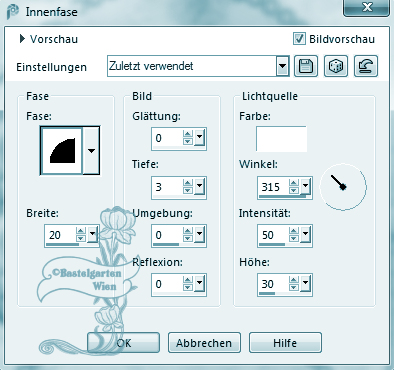Click the Intensität value field showing 50
394x370 pixels.
(x=273, y=235)
